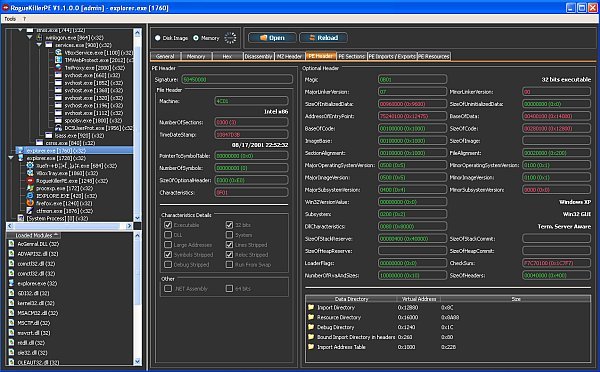
Task: Click the RogueKillerPE.exe red process icon
Action: [30, 181]
